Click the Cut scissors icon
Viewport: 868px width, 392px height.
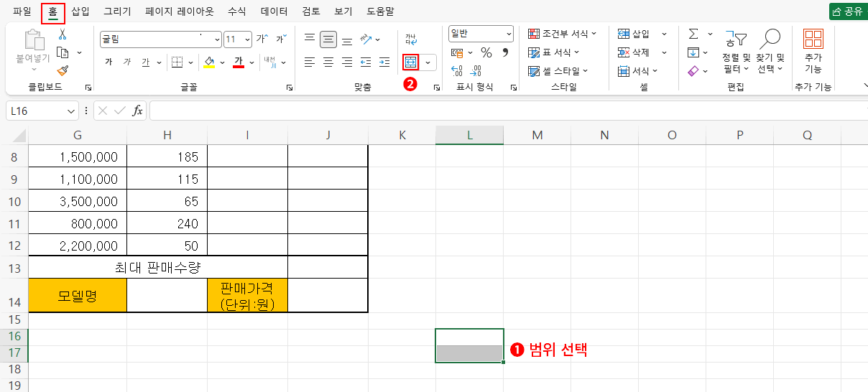pos(63,34)
